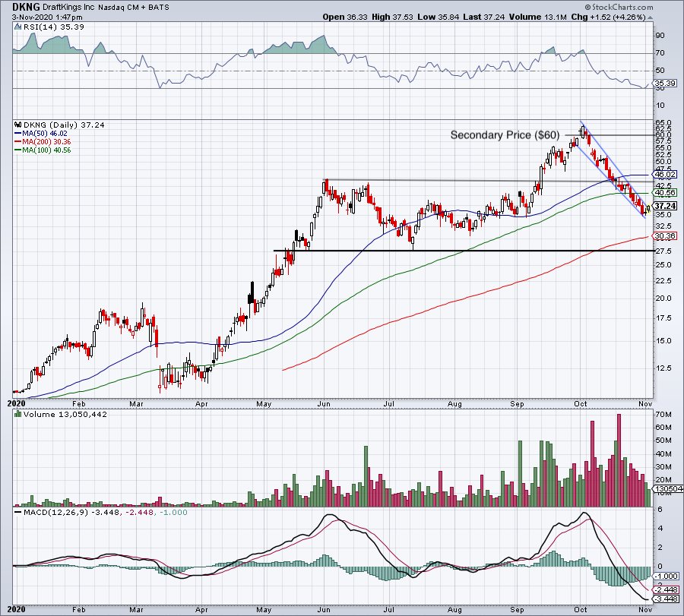Click the Oct label below the MACD panel

point(580,609)
